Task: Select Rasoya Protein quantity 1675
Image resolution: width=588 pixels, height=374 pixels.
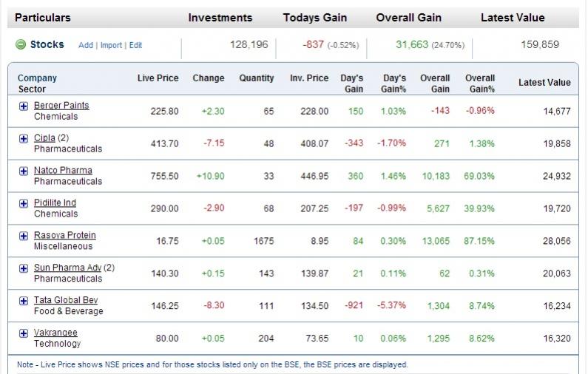Action: (264, 241)
